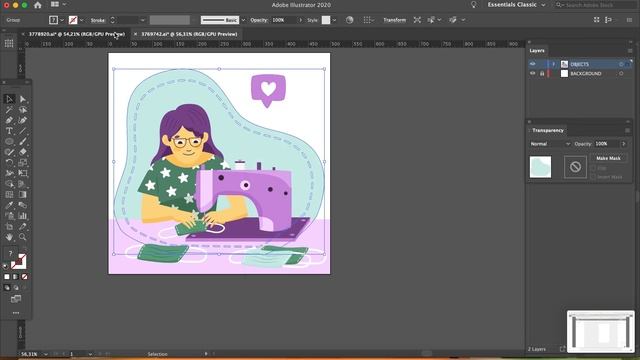Pick the Lasso tool
Image resolution: width=640 pixels, height=360 pixels.
click(23, 109)
